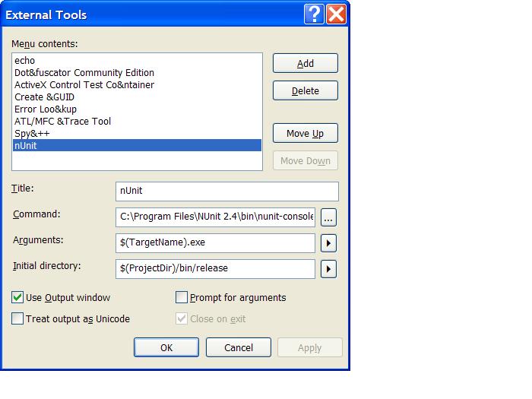532x399 pixels.
Task: Browse for command with ellipsis button
Action: (x=328, y=217)
